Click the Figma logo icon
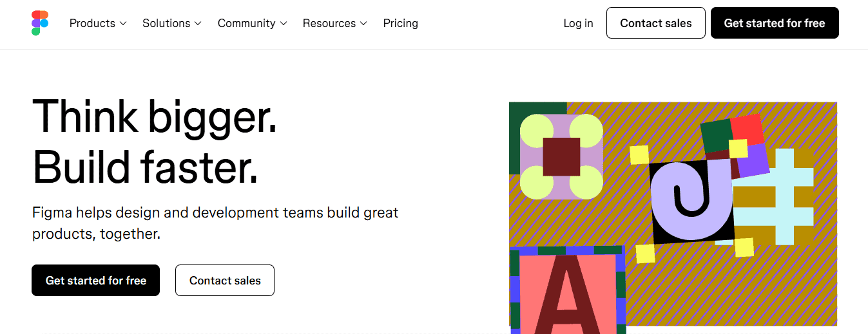 pos(40,23)
